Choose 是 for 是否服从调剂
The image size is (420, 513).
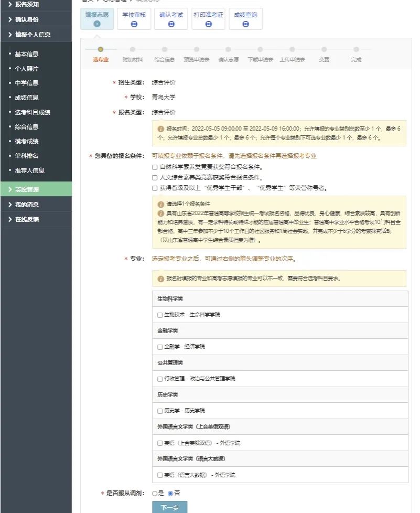[155, 494]
